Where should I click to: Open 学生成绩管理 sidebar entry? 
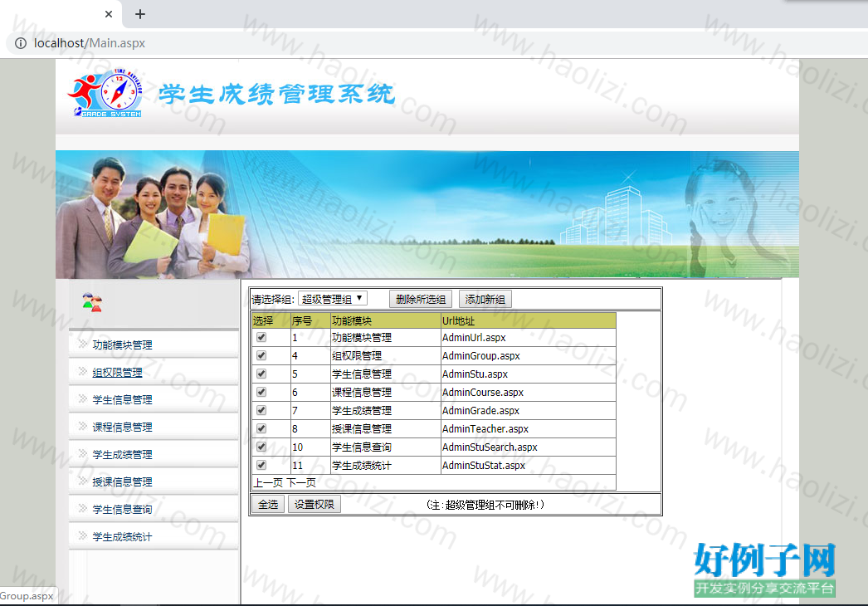click(x=122, y=454)
